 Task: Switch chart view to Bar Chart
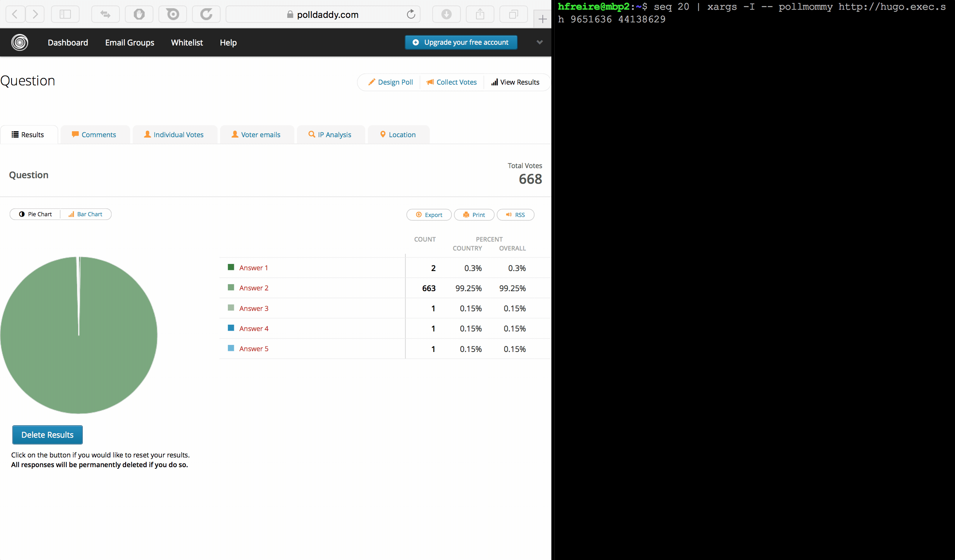coord(85,214)
